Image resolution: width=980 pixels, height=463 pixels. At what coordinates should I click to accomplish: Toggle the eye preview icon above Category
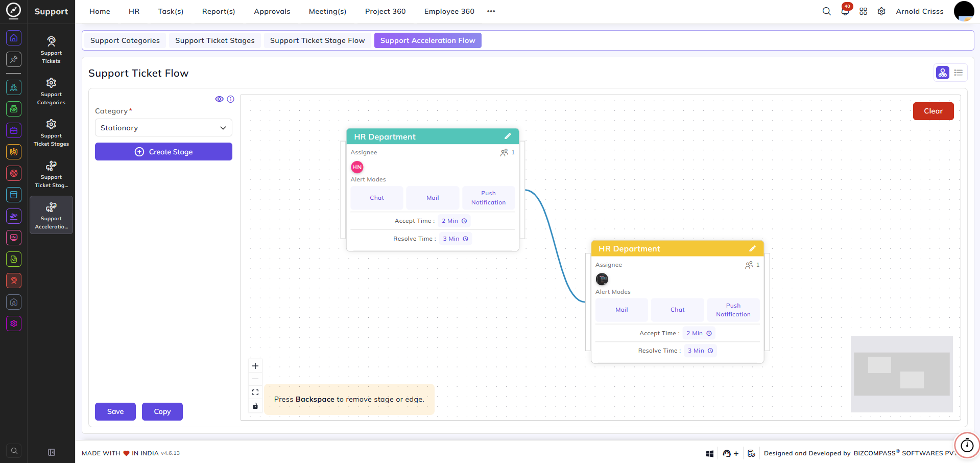[x=219, y=99]
